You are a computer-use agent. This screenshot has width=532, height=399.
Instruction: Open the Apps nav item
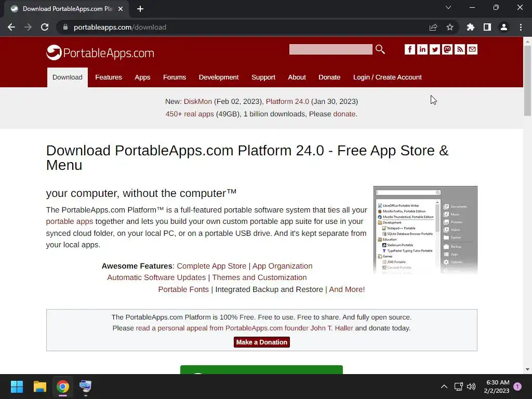pos(142,77)
